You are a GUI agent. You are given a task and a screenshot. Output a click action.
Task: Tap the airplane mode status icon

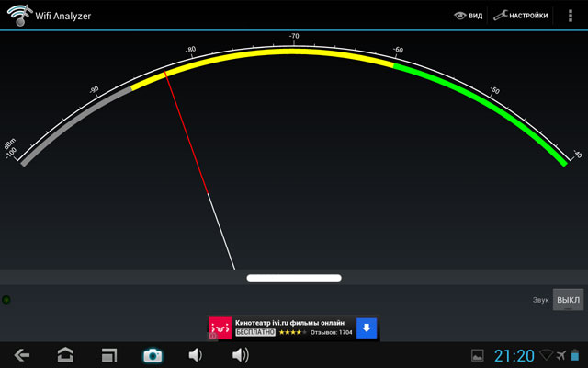(561, 355)
